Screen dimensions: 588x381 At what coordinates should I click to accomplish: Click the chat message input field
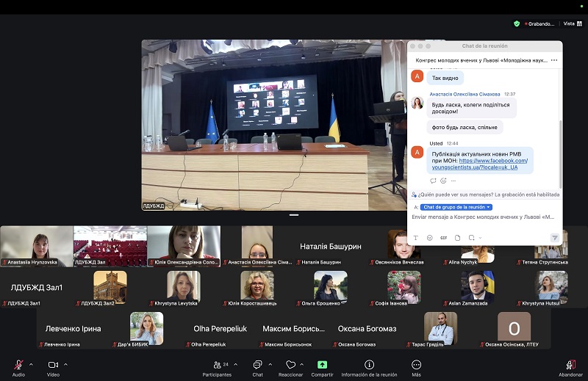pos(485,217)
